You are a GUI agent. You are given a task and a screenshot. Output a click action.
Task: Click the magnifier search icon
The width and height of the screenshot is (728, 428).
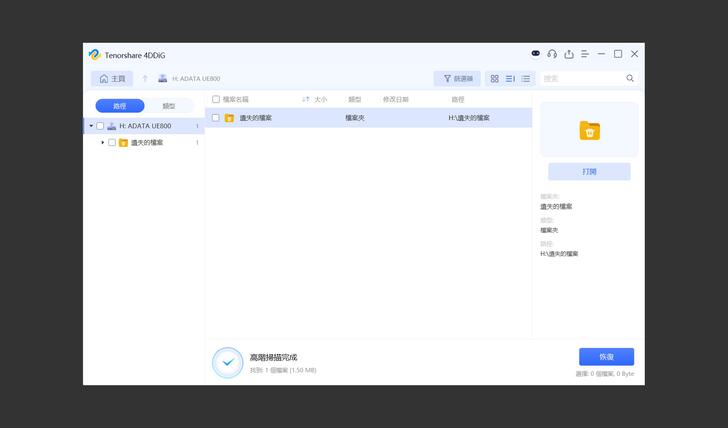630,78
